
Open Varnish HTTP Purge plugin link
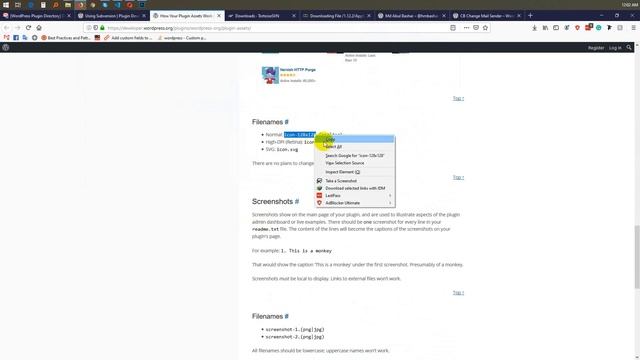[x=298, y=70]
